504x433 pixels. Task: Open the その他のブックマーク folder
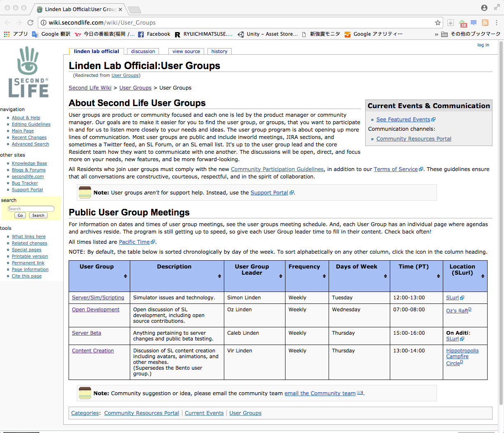click(x=471, y=34)
